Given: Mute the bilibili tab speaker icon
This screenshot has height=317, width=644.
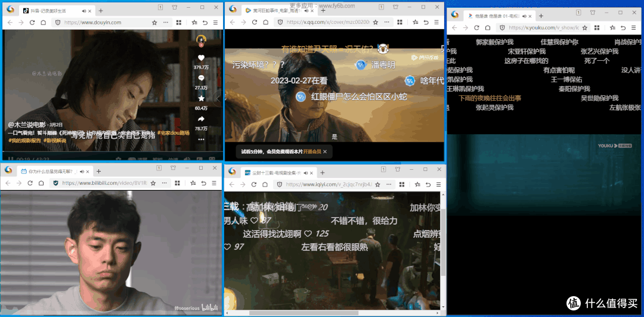Looking at the screenshot, I should 82,171.
